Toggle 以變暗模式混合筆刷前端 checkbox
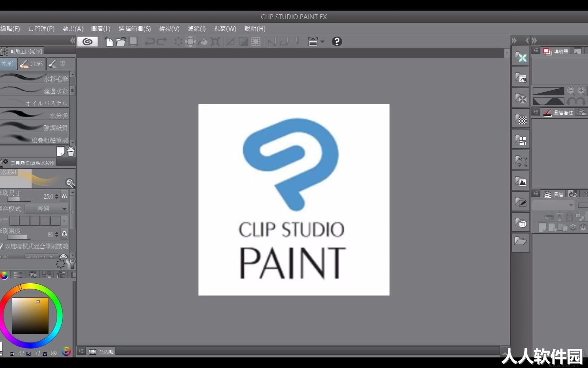Screen dimensions: 588x368 [x=1, y=246]
